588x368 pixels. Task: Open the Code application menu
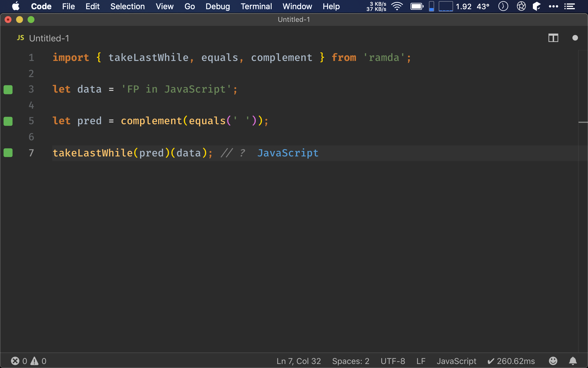tap(41, 6)
